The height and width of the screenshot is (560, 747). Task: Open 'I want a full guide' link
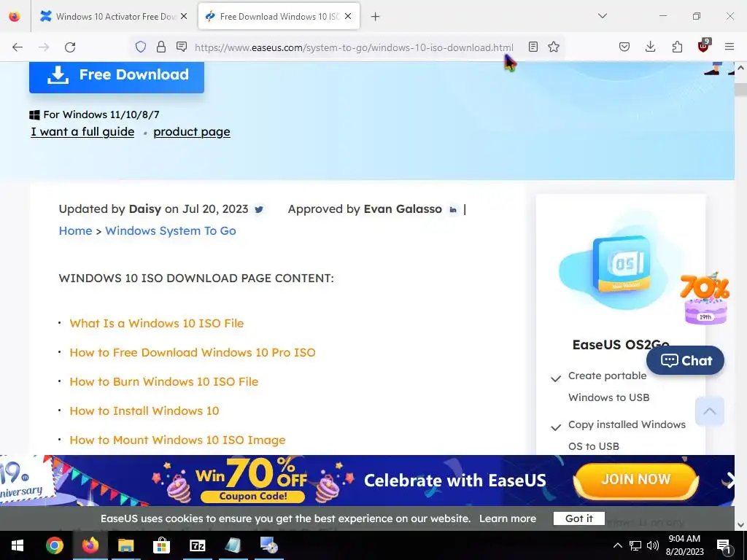pos(82,132)
